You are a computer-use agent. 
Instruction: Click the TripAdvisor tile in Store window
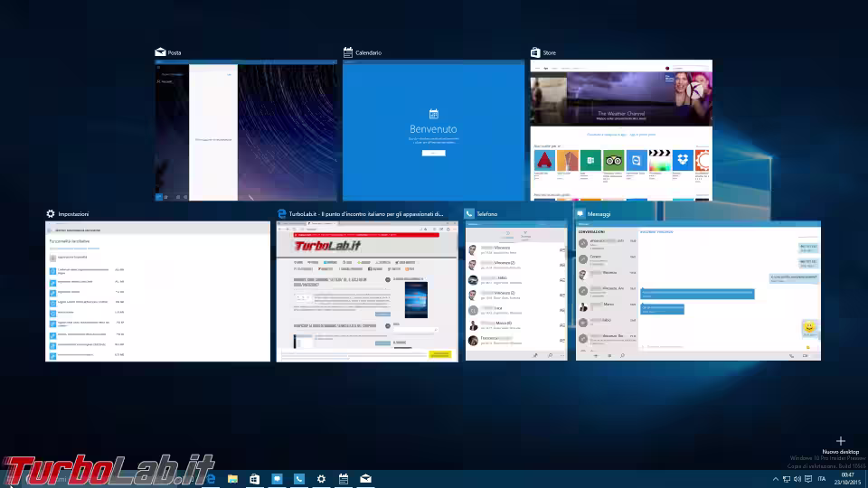613,160
